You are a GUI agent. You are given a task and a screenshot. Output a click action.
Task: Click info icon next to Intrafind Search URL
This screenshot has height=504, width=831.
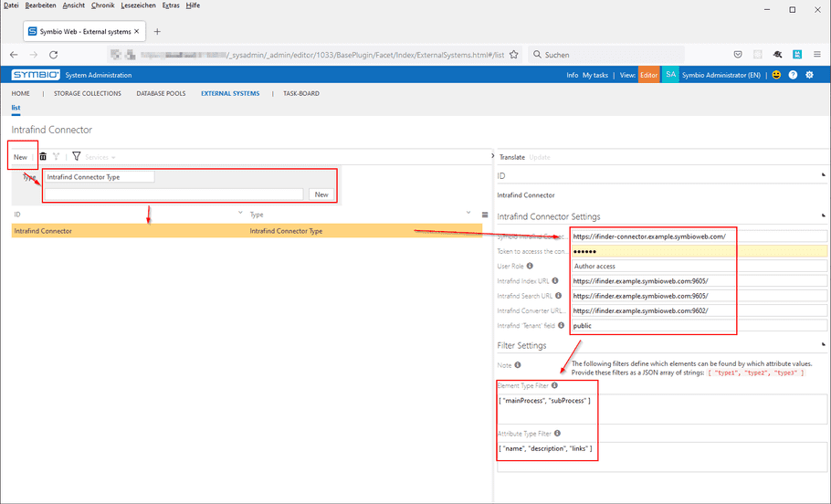pos(558,296)
